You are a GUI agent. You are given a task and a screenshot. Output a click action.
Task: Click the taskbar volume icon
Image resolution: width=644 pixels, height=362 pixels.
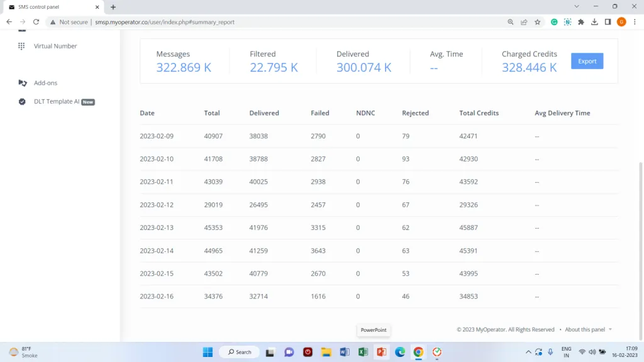click(592, 352)
